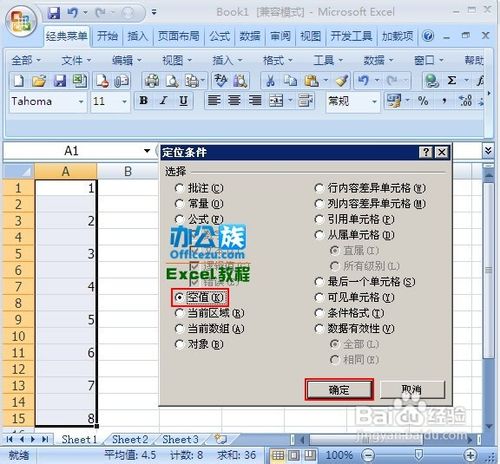The width and height of the screenshot is (500, 464).
Task: Click the zoom slider handle
Action: tap(419, 455)
